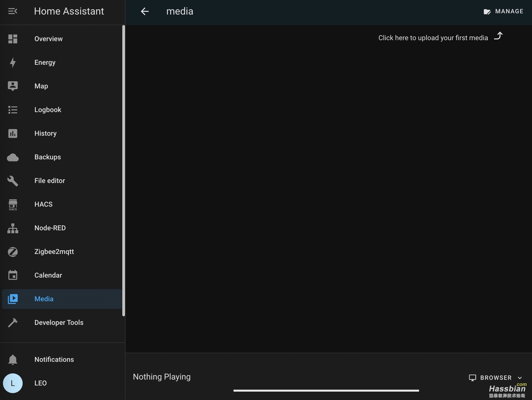Click the Map person marker icon
This screenshot has height=400, width=532.
pos(13,86)
